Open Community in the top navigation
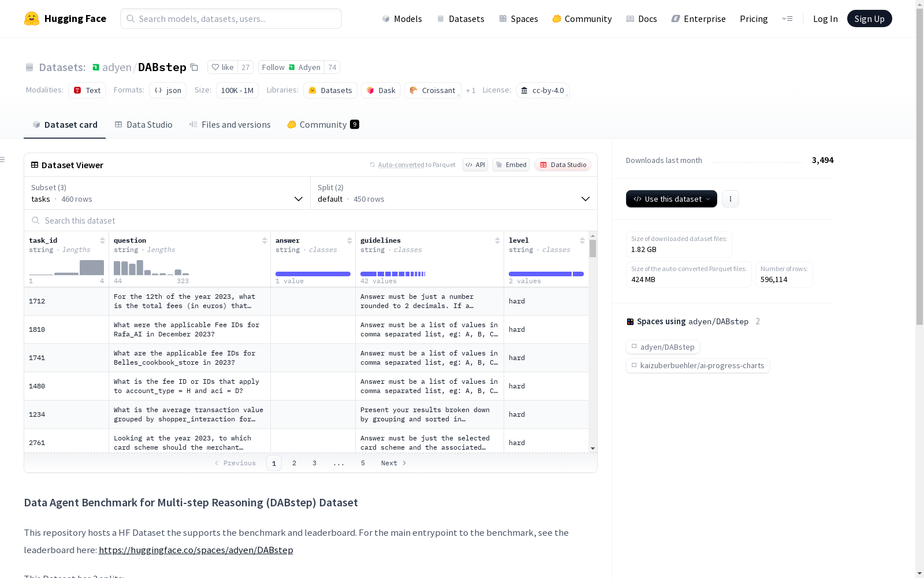Viewport: 924px width, 578px height. coord(582,18)
